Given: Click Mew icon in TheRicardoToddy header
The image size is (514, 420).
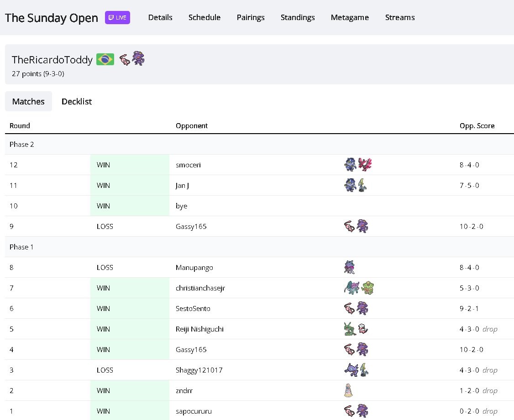Looking at the screenshot, I should (x=125, y=60).
